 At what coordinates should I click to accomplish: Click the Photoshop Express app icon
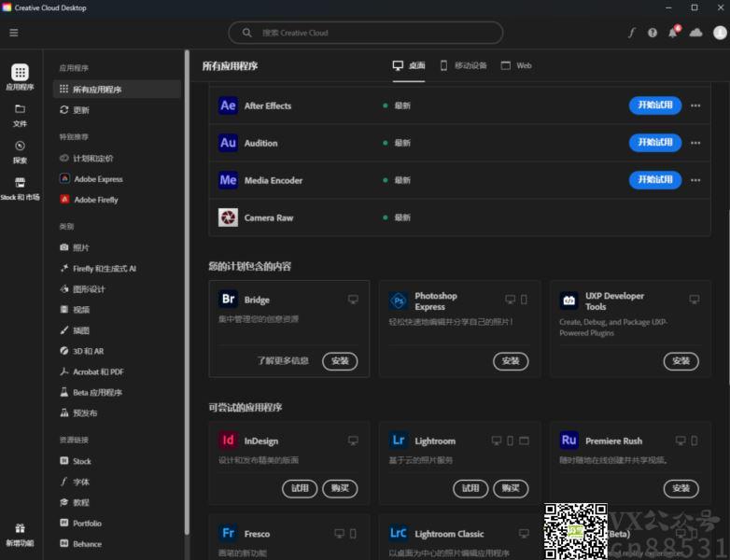[399, 301]
